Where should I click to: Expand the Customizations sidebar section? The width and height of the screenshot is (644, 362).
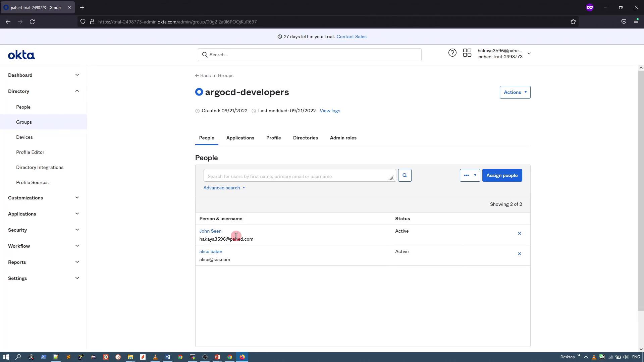[43, 198]
